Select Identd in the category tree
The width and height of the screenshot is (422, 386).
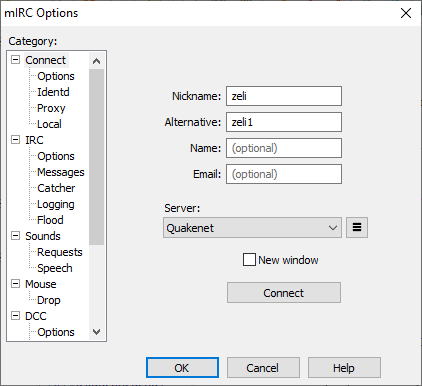(x=53, y=92)
